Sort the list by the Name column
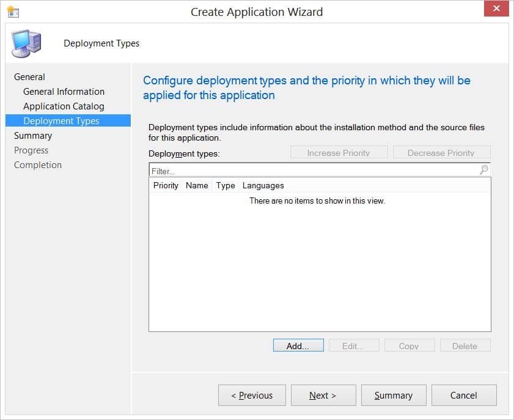514x420 pixels. (x=196, y=185)
